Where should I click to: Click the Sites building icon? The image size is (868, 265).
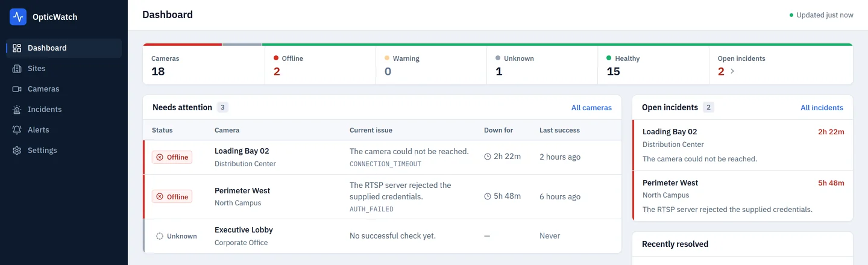(17, 69)
